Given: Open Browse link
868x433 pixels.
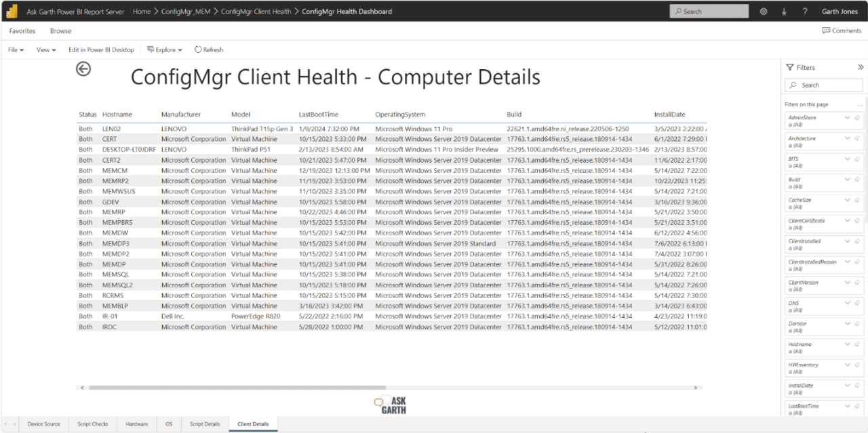Looking at the screenshot, I should click(60, 31).
